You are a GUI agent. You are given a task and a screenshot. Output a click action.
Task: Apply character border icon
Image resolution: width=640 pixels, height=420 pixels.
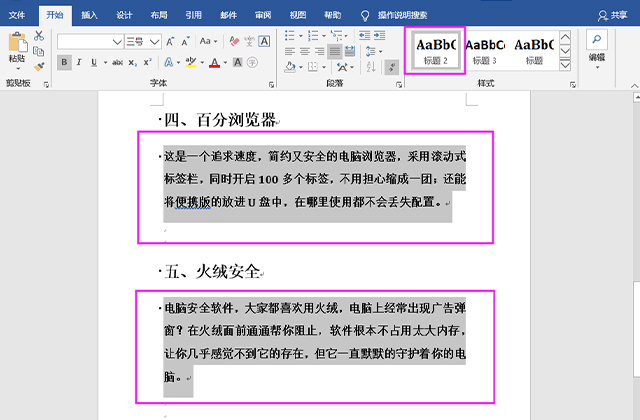click(x=264, y=41)
